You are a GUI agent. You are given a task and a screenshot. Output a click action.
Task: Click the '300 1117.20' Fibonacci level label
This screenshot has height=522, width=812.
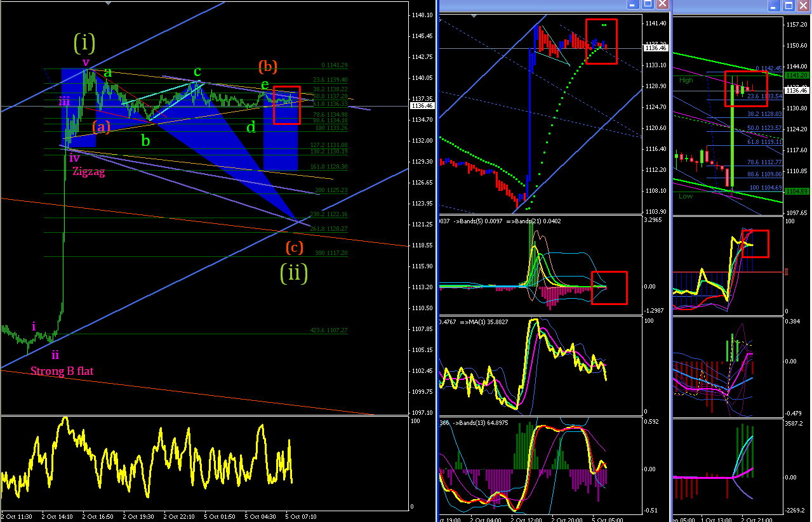pyautogui.click(x=331, y=253)
